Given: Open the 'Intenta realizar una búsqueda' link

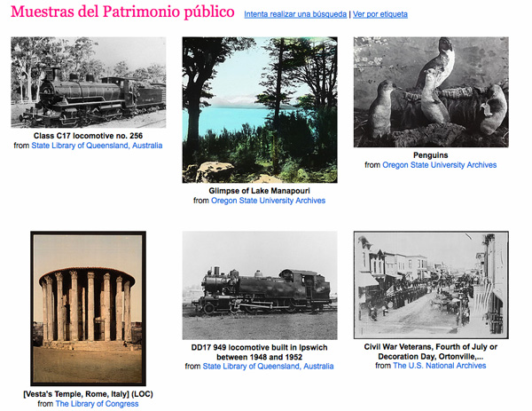Looking at the screenshot, I should point(295,14).
